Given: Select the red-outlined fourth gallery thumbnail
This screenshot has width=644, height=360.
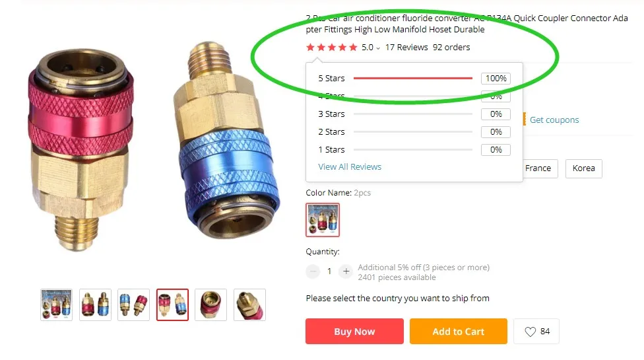Looking at the screenshot, I should click(172, 305).
